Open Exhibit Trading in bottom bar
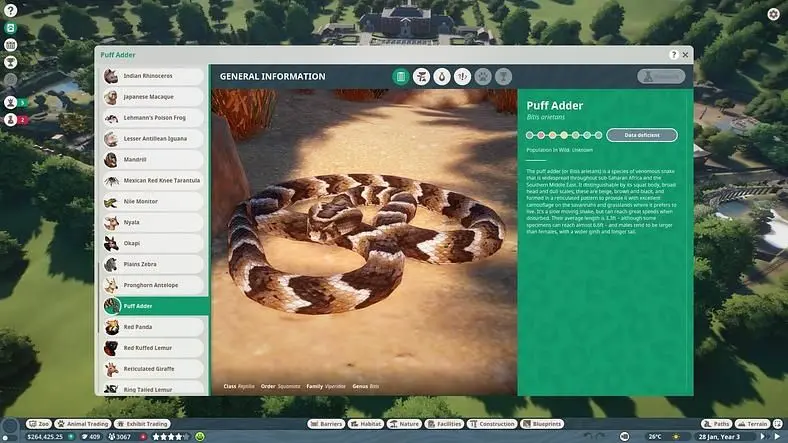 coord(142,424)
